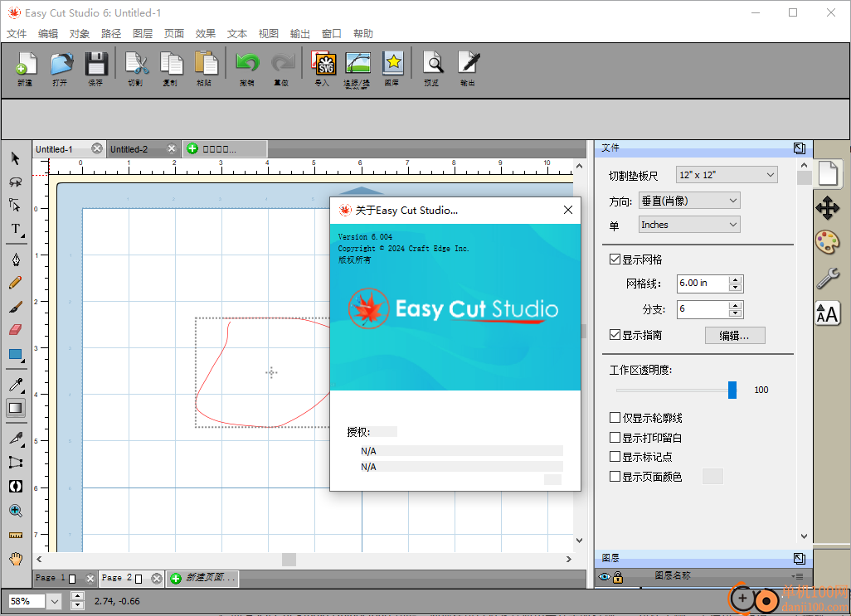This screenshot has width=851, height=616.
Task: Open the AA text panel icon
Action: pyautogui.click(x=827, y=313)
